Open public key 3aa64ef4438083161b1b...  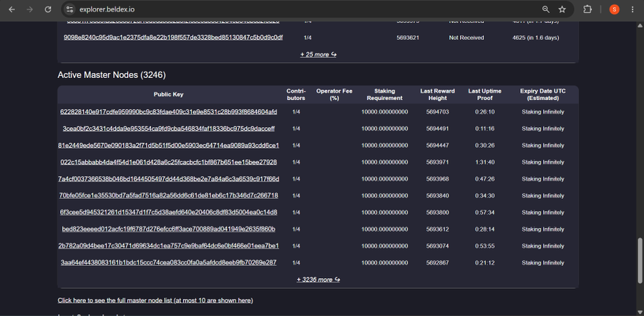click(168, 262)
